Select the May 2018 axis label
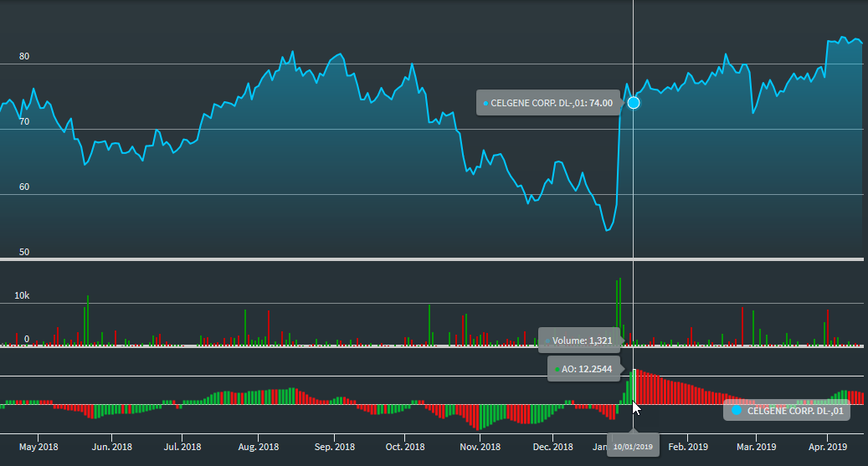Viewport: 868px width, 466px height. coord(39,447)
